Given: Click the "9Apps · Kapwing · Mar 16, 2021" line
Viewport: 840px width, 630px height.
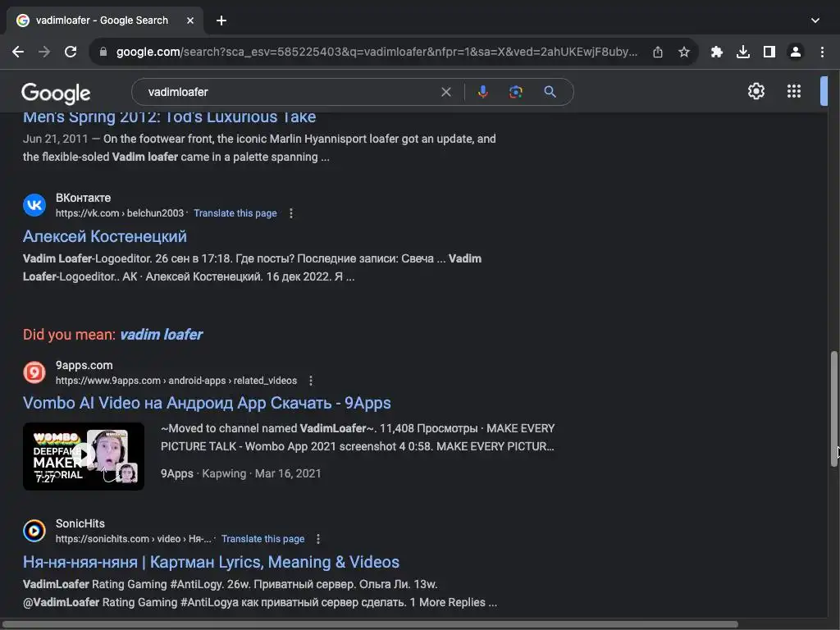Looking at the screenshot, I should pos(241,473).
